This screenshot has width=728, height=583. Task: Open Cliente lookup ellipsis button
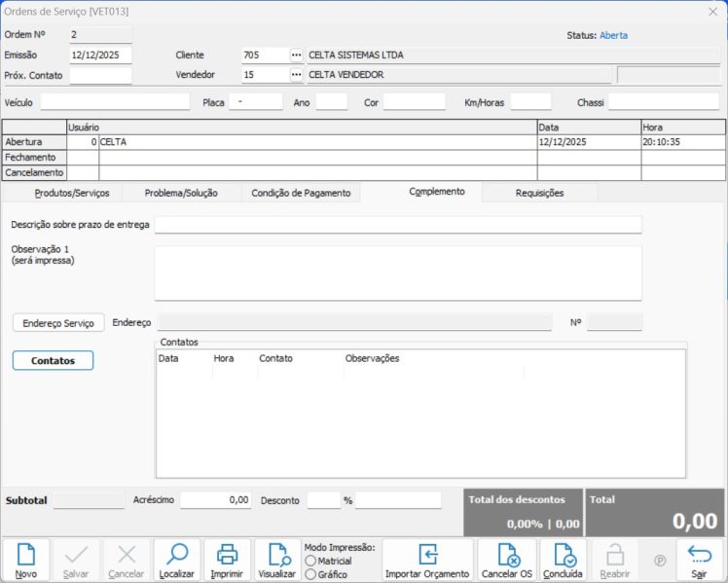click(x=297, y=55)
